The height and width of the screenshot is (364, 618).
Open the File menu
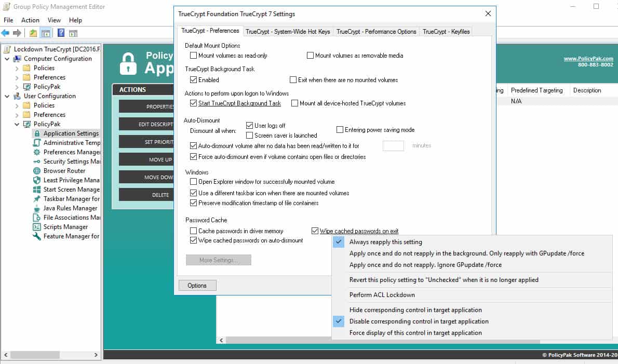click(x=8, y=20)
